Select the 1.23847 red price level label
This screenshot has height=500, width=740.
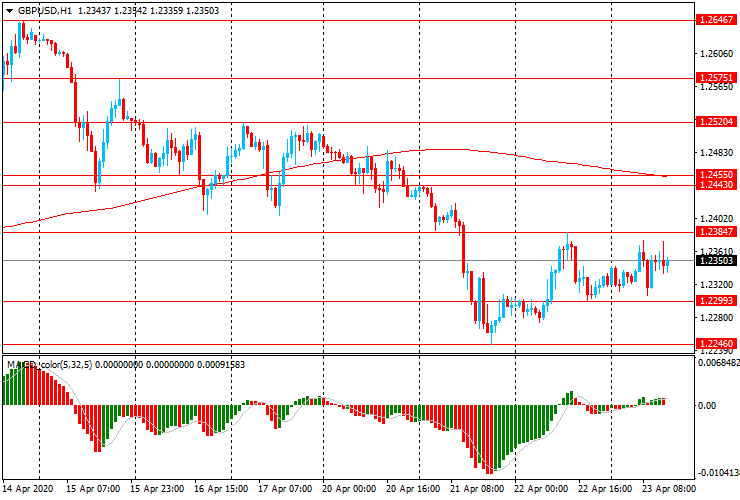(716, 231)
